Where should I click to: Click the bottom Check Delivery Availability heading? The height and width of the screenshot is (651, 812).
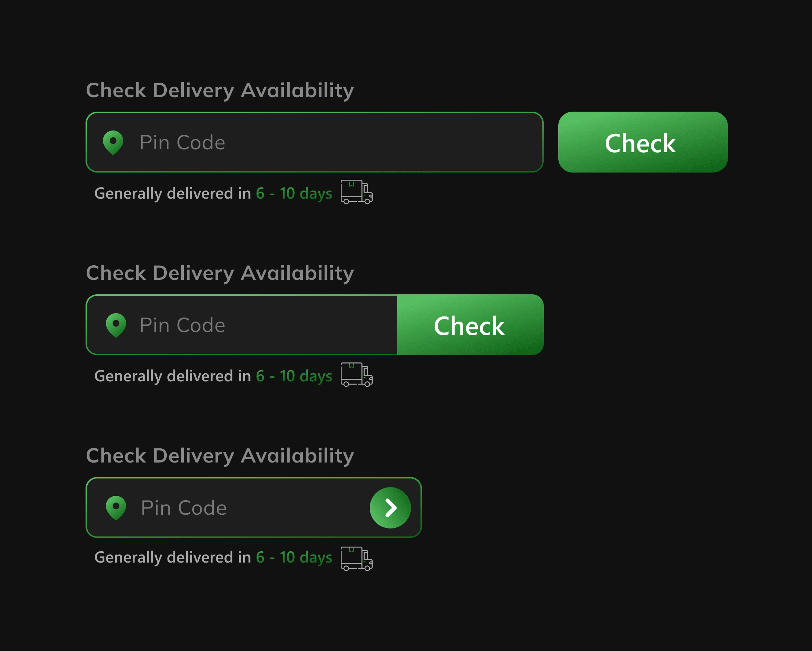pos(220,456)
